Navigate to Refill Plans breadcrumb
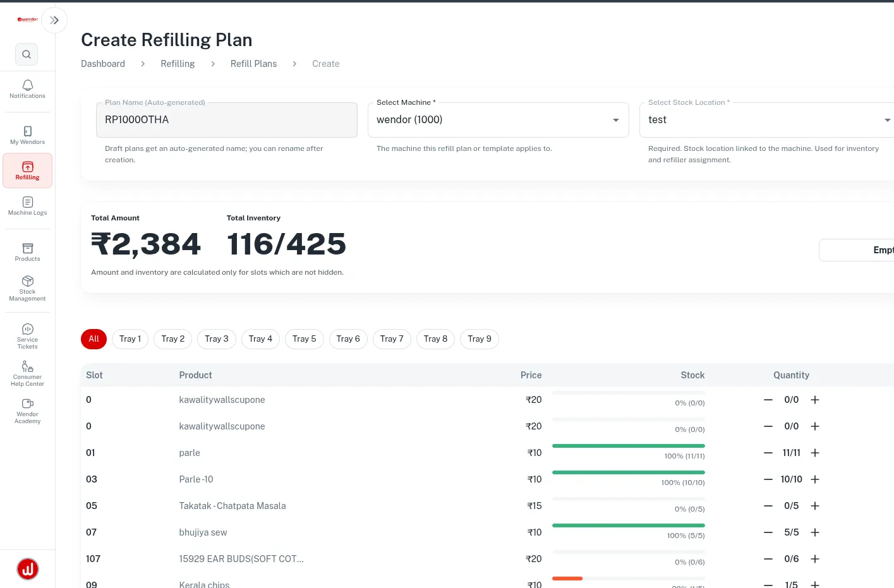The height and width of the screenshot is (588, 894). pyautogui.click(x=253, y=64)
